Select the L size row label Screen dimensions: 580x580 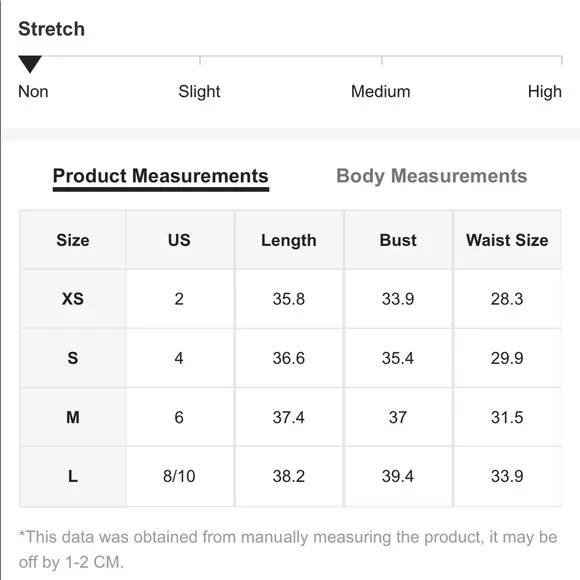tap(73, 476)
